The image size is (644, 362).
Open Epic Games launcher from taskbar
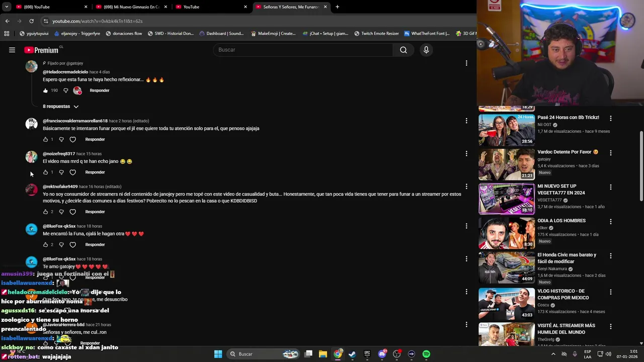pos(367,354)
